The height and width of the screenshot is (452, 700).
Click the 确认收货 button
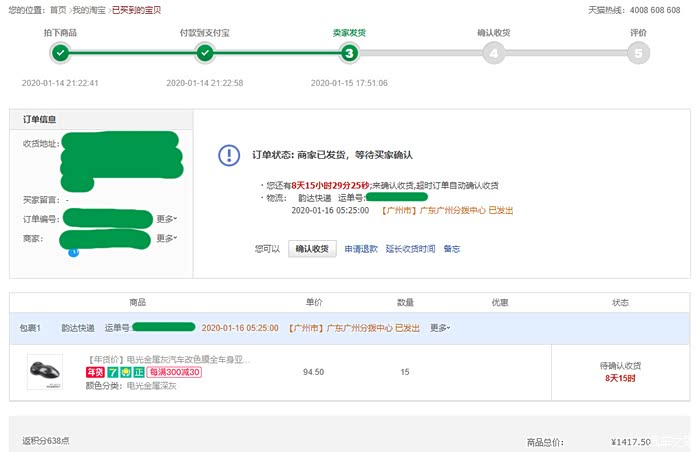click(x=312, y=249)
